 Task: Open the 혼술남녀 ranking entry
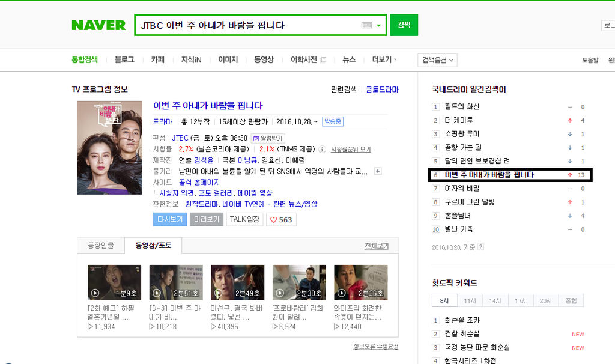coord(458,216)
